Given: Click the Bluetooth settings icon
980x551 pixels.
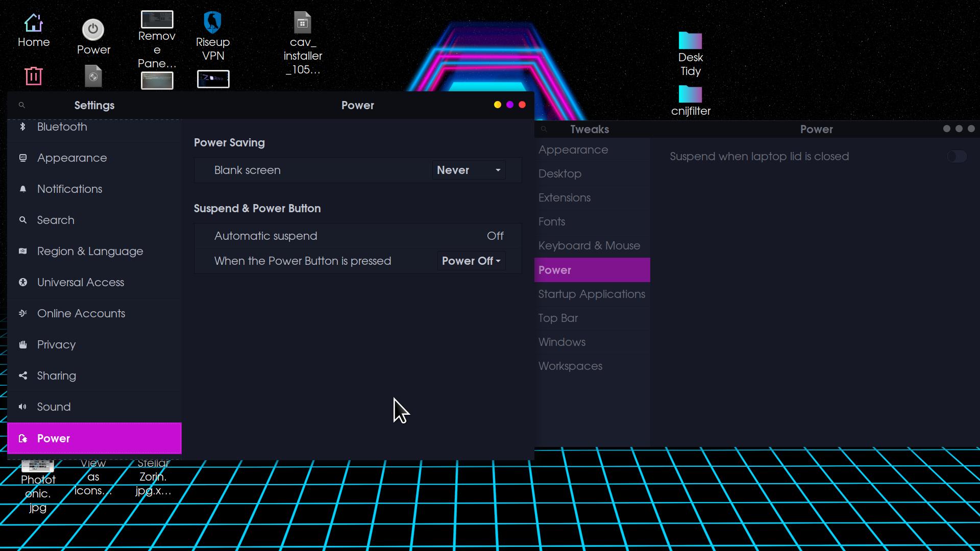Looking at the screenshot, I should [23, 127].
